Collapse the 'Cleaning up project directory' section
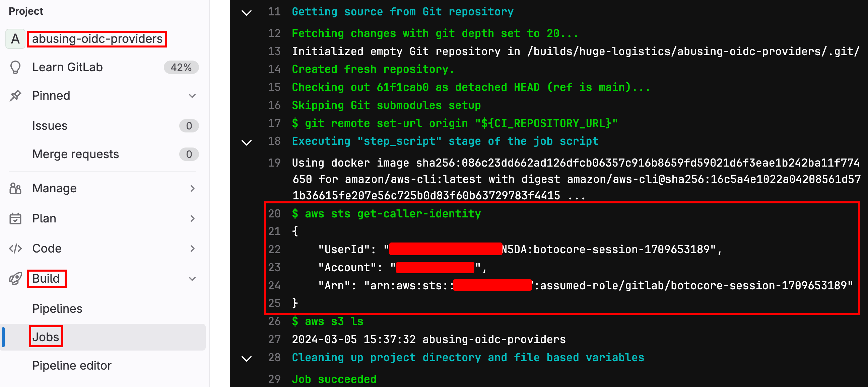This screenshot has width=868, height=387. click(x=247, y=358)
